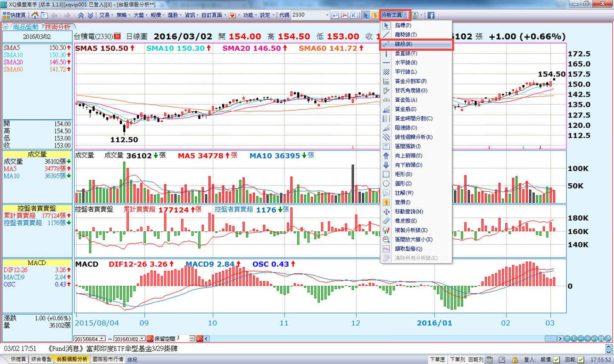Click the enter arrow icon after code box
The image size is (614, 364).
(335, 15)
